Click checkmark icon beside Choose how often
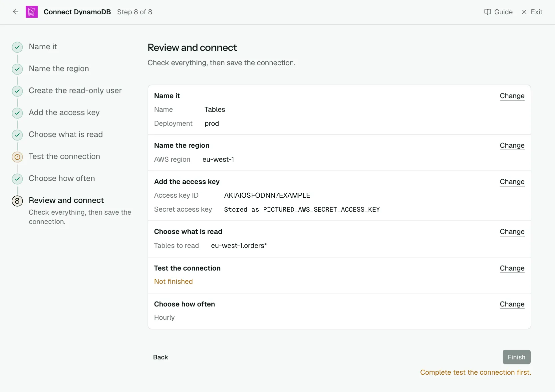Viewport: 555px width, 392px height. pyautogui.click(x=17, y=179)
